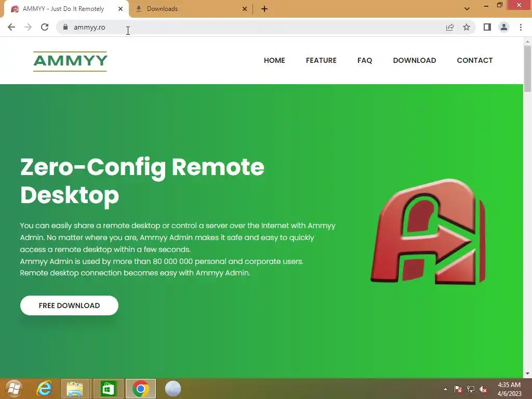Image resolution: width=532 pixels, height=399 pixels.
Task: Click the network status tray icon
Action: [471, 389]
